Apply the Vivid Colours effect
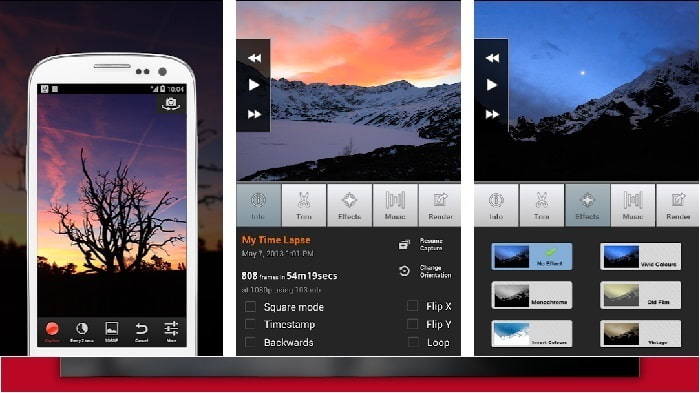 (641, 256)
